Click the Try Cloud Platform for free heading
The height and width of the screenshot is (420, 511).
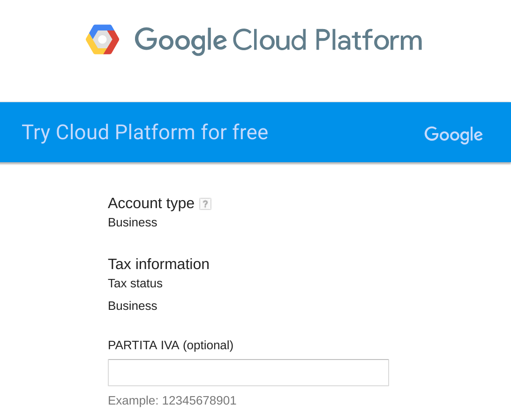pyautogui.click(x=145, y=132)
